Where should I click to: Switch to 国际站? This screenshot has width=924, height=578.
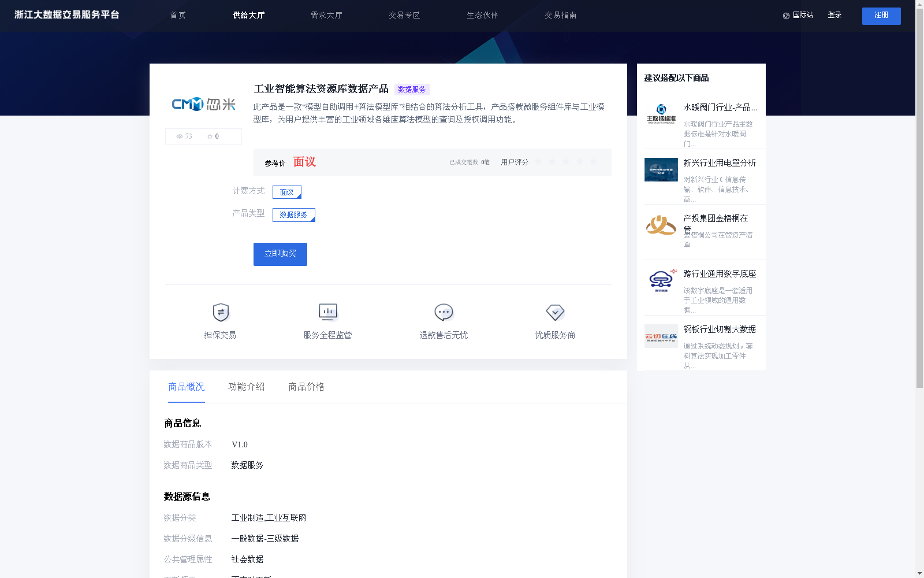pyautogui.click(x=803, y=15)
